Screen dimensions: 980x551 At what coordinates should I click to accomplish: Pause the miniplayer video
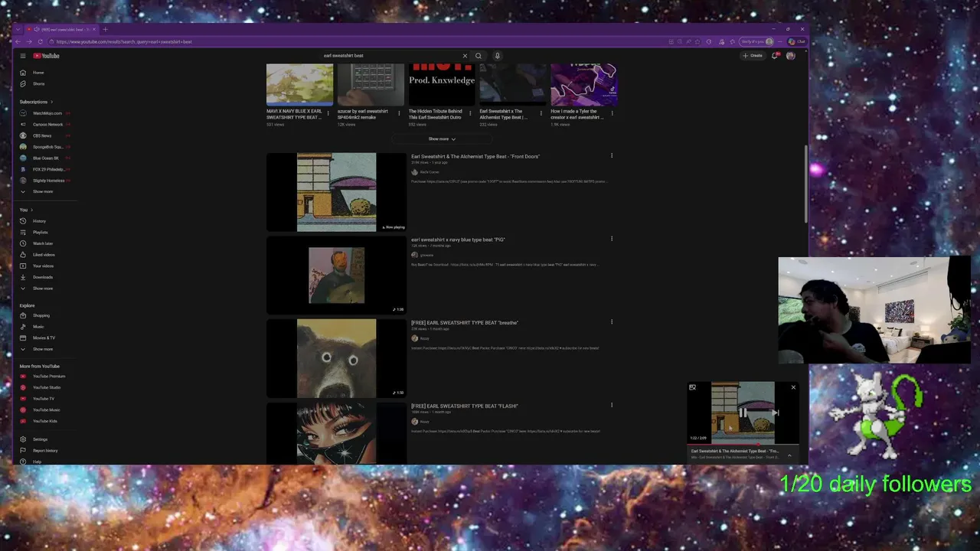pos(743,413)
